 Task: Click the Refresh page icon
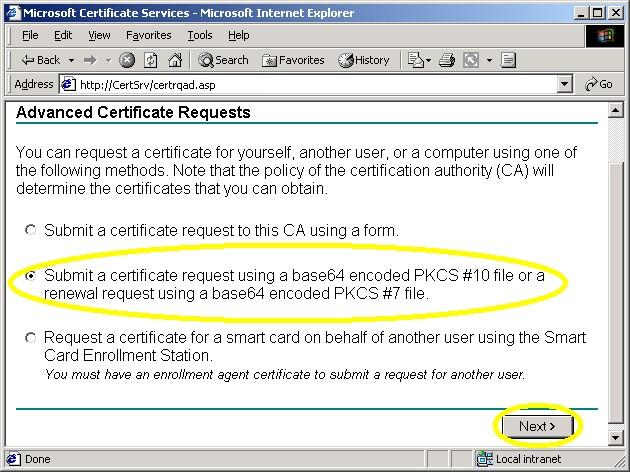tap(151, 60)
